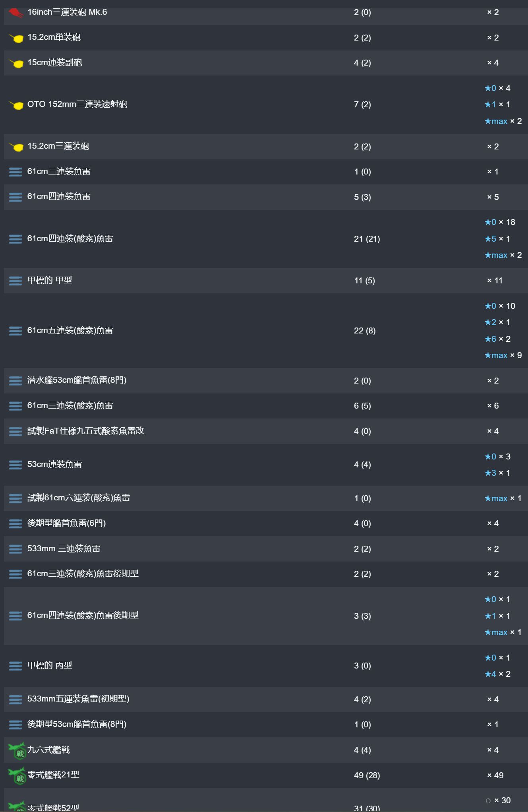
Task: Click the 潜水艦53cm艦首魚雷(8門) item name
Action: [x=77, y=380]
